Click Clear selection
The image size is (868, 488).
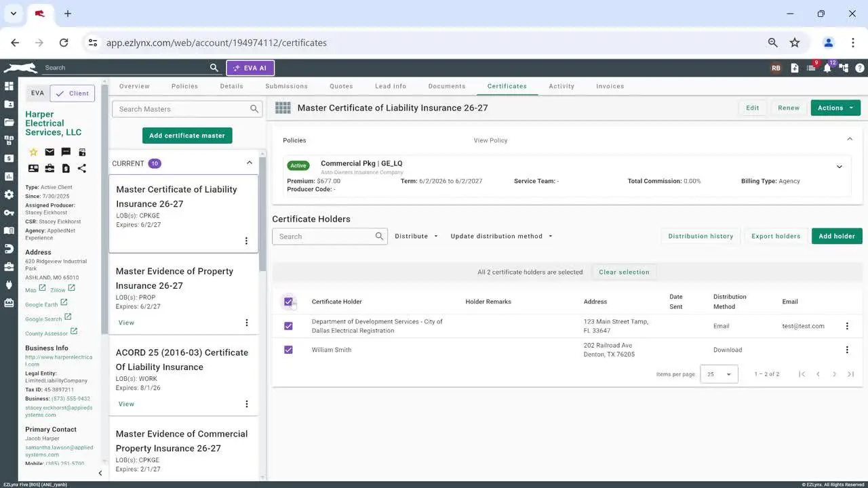tap(624, 272)
